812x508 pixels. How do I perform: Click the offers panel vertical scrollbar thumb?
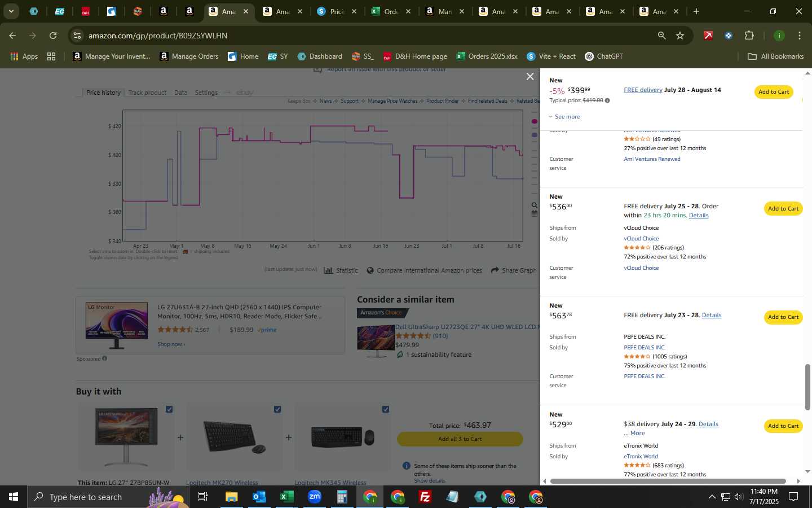[807, 387]
